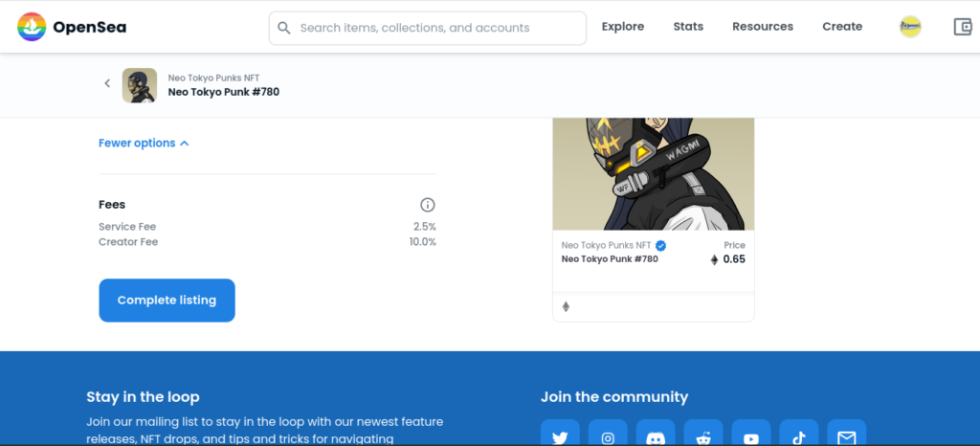
Task: Click the Fees heading
Action: (x=112, y=204)
